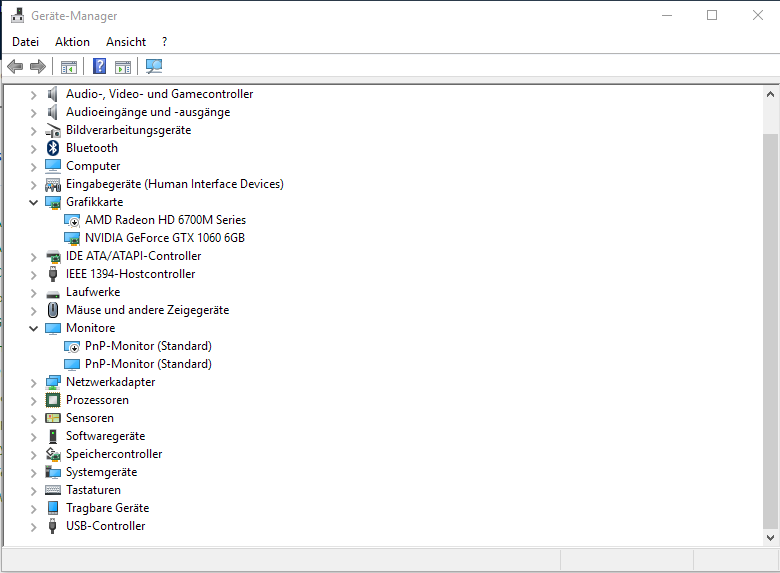Open the Aktion menu

coord(72,42)
